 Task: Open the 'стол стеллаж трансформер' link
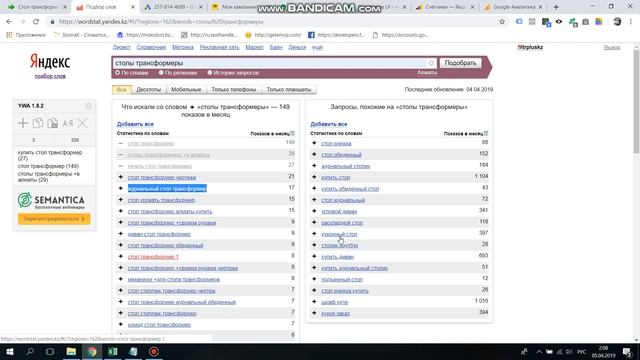pos(162,313)
